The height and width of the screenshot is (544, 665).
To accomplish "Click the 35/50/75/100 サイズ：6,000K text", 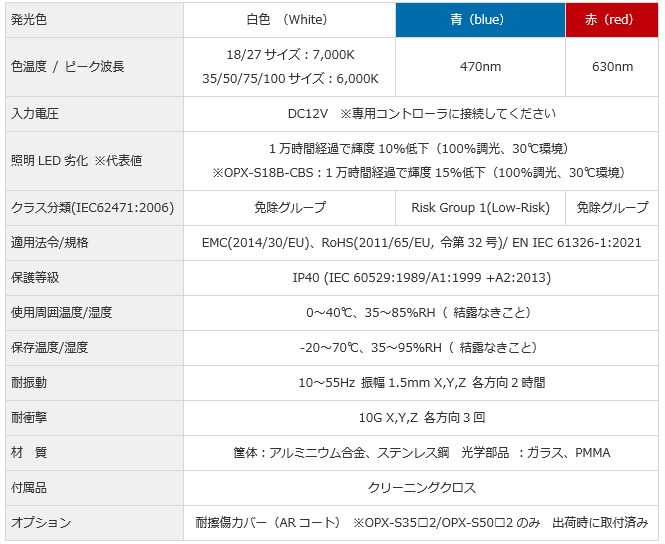I will [x=290, y=78].
